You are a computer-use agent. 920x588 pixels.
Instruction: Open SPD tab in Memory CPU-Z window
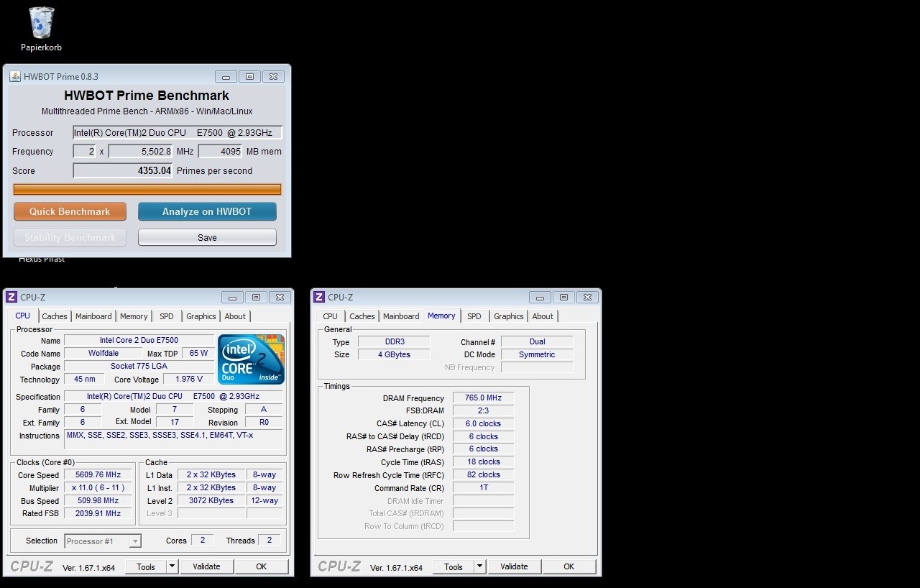point(474,316)
